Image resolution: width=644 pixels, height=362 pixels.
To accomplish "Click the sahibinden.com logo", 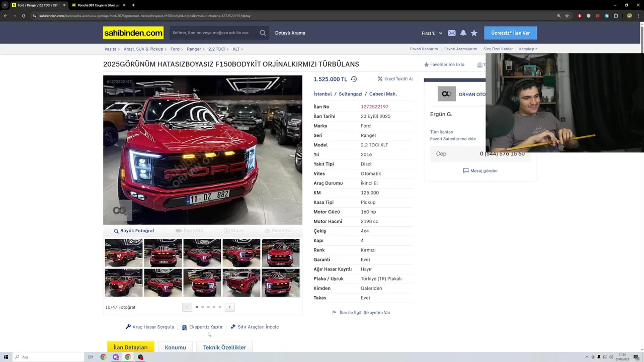I will tap(133, 33).
